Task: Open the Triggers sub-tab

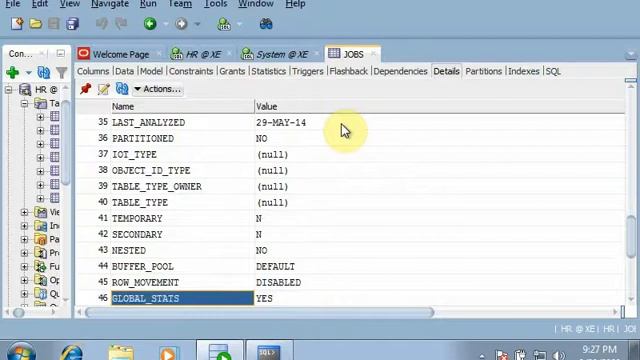Action: pos(307,71)
